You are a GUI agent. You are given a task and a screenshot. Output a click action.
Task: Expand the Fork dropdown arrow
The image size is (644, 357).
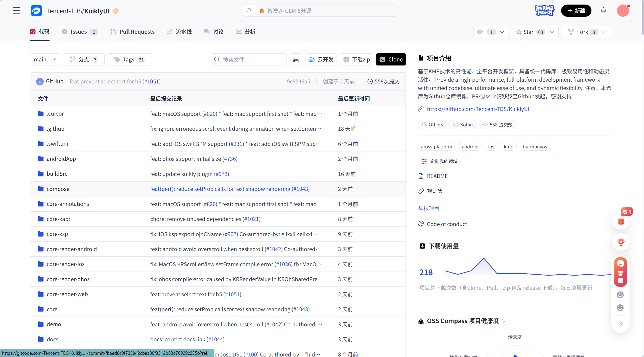coord(603,32)
